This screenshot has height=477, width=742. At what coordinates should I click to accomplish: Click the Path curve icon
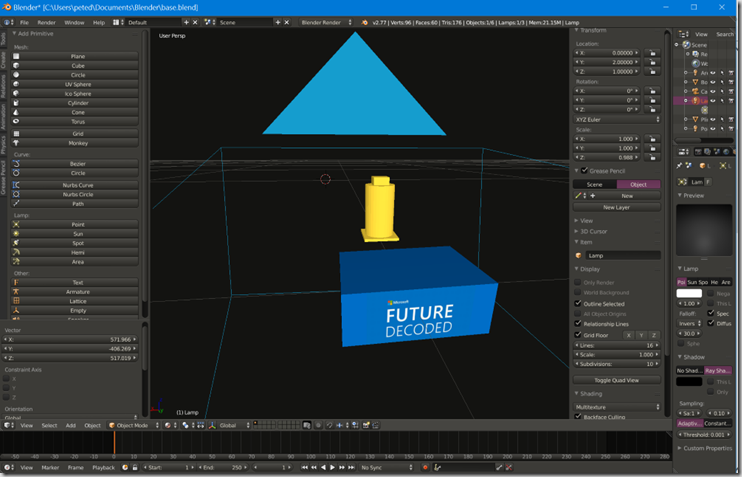coord(16,203)
